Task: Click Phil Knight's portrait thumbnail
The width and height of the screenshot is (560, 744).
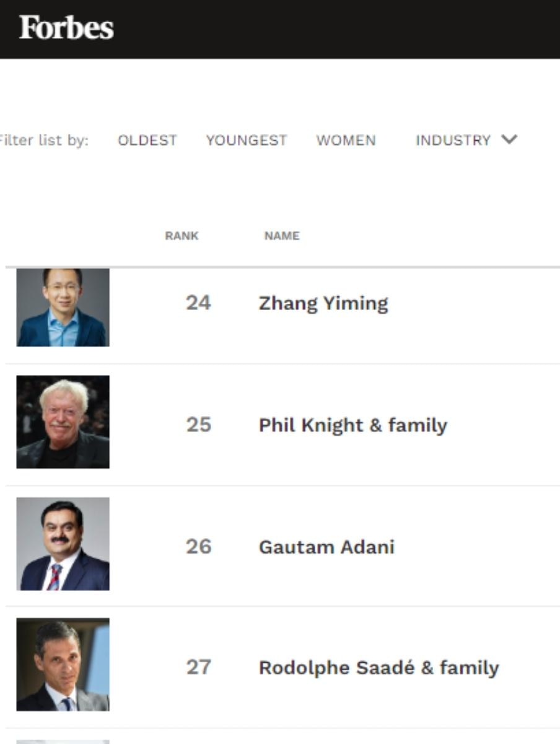Action: [x=63, y=422]
